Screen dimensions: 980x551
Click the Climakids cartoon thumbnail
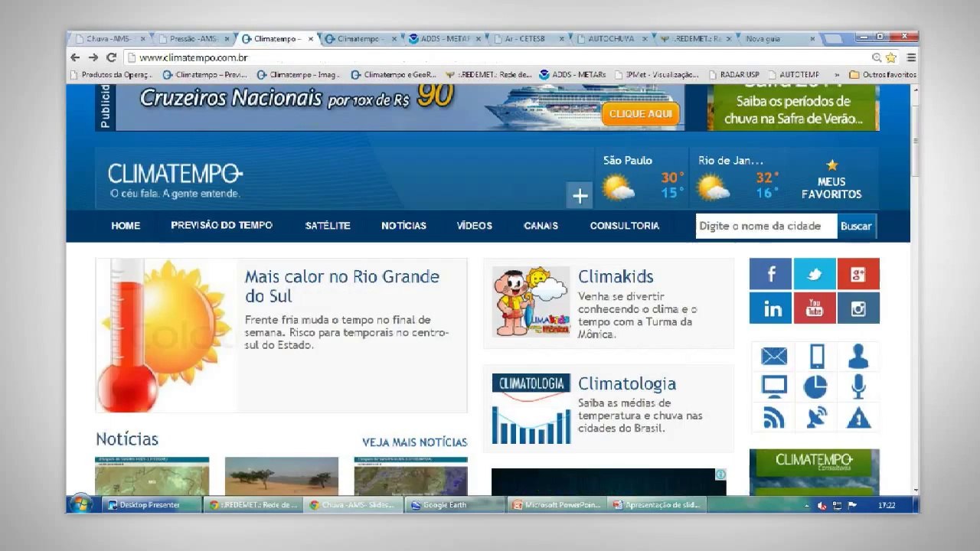click(531, 302)
